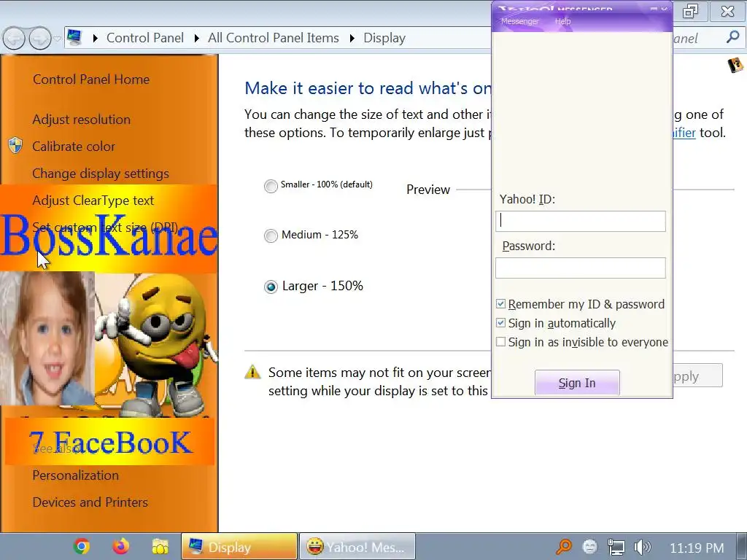Click the Yahoo smiley tray icon
The width and height of the screenshot is (747, 560).
(589, 547)
